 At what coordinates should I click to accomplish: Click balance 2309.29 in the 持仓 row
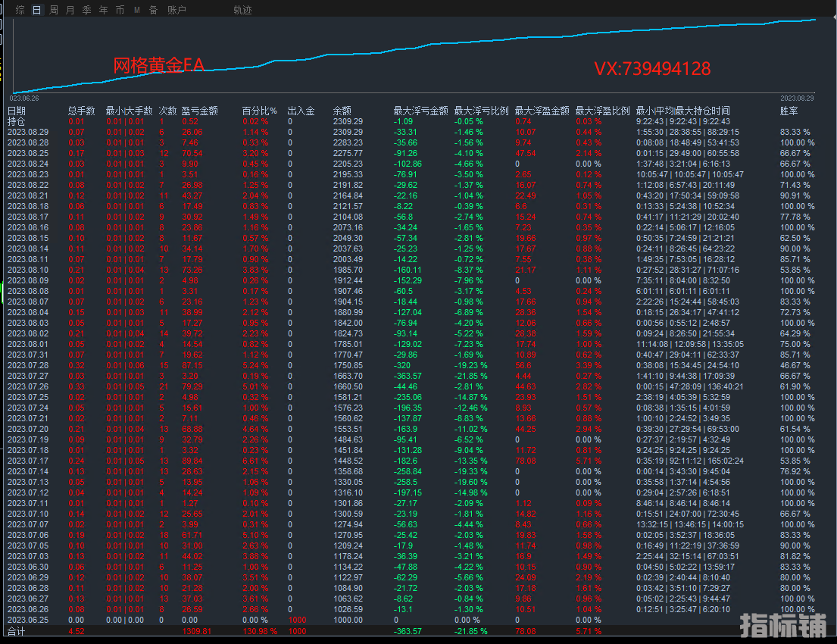click(x=348, y=121)
